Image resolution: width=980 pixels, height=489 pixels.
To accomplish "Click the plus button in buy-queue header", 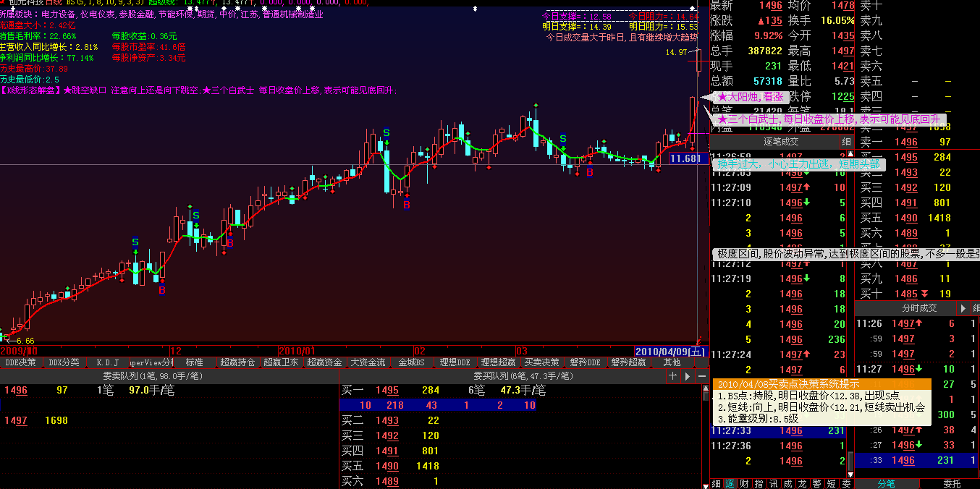I will [673, 376].
